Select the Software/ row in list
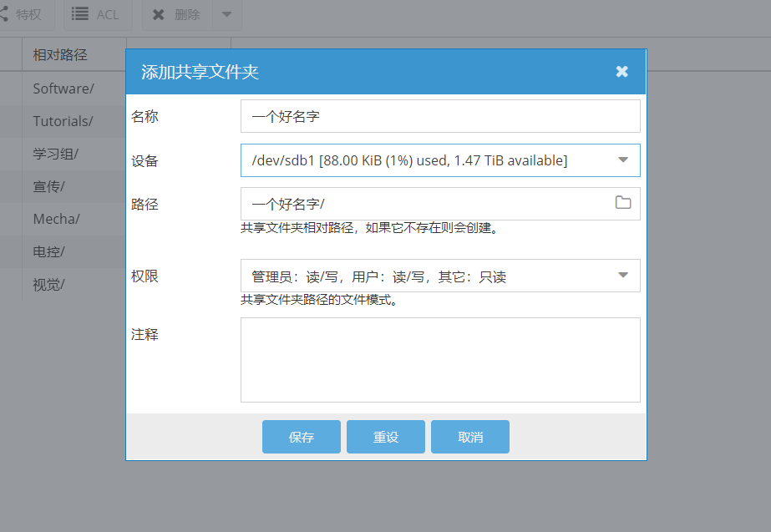771x532 pixels. (x=63, y=89)
